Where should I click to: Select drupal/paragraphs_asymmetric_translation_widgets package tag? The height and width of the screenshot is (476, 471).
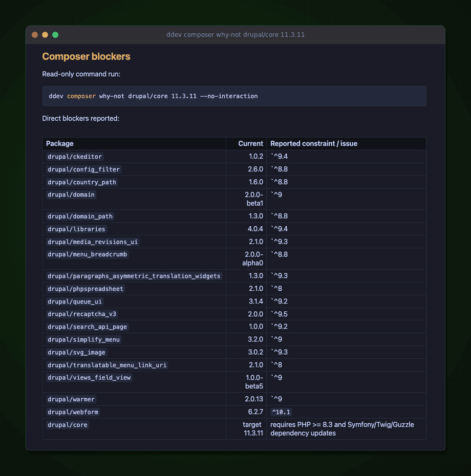134,276
